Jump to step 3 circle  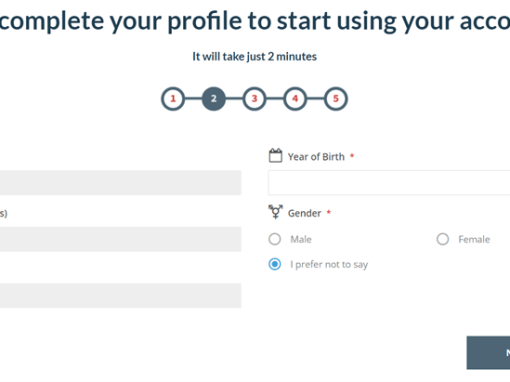click(x=254, y=99)
